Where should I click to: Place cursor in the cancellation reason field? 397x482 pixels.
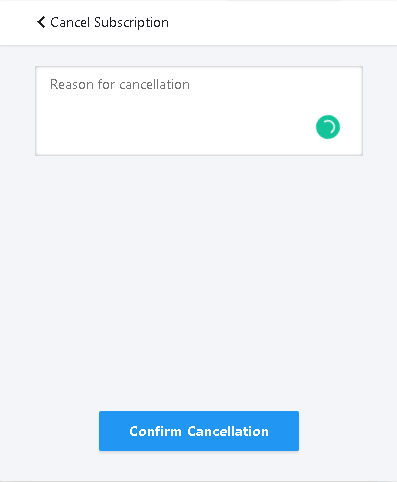click(199, 111)
